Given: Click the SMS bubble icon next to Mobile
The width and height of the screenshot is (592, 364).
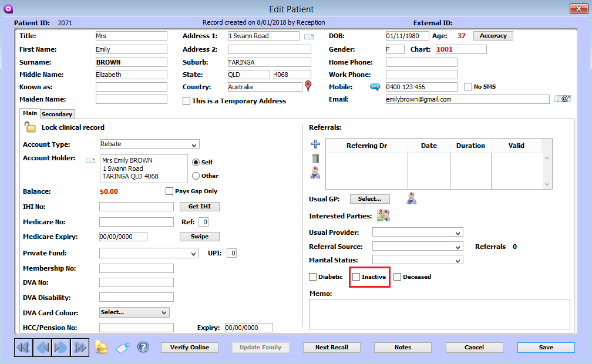Looking at the screenshot, I should click(375, 87).
